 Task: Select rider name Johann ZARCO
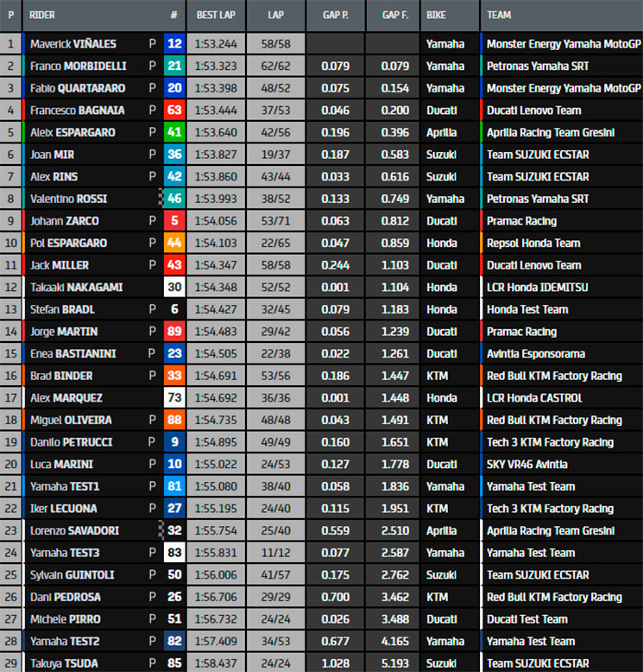click(x=64, y=221)
